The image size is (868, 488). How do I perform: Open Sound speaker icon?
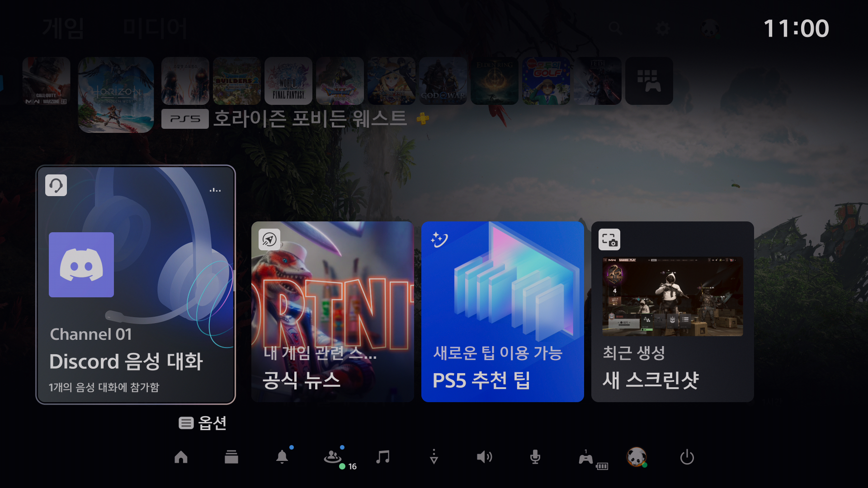click(484, 457)
